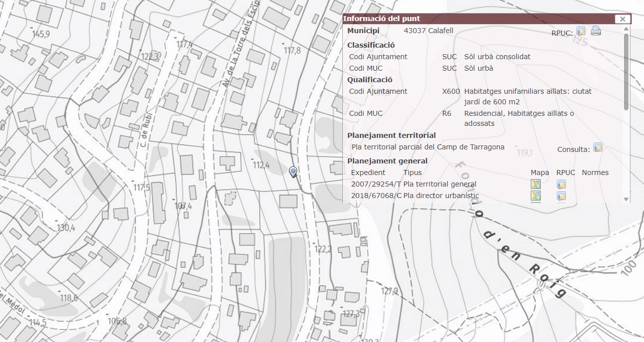
Task: Click the 'Normes' column header
Action: pos(595,173)
